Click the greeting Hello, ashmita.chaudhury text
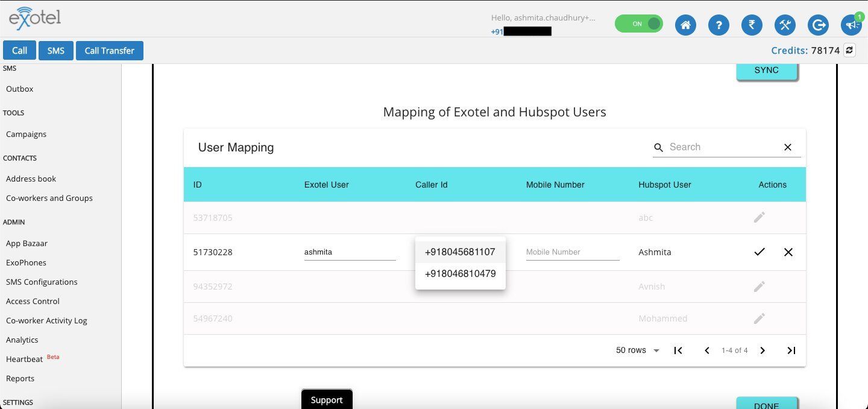The height and width of the screenshot is (409, 868). coord(543,18)
